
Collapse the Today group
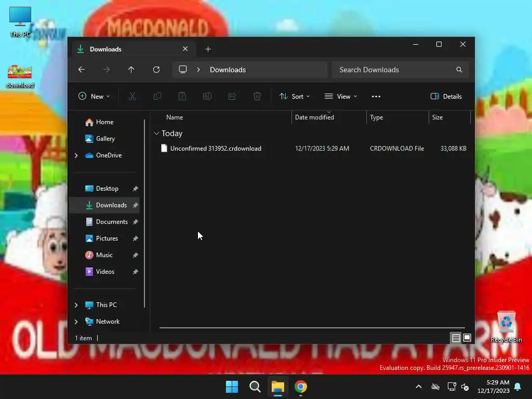pyautogui.click(x=156, y=134)
